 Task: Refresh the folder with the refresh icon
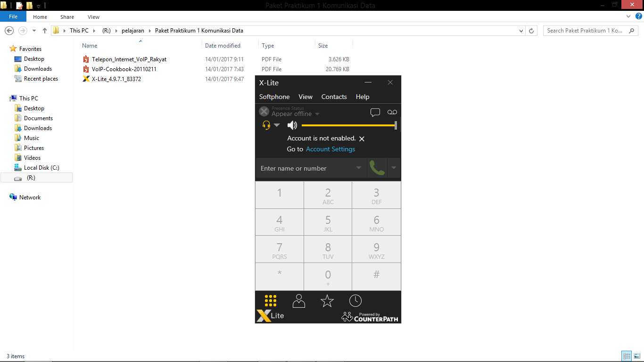pyautogui.click(x=532, y=30)
